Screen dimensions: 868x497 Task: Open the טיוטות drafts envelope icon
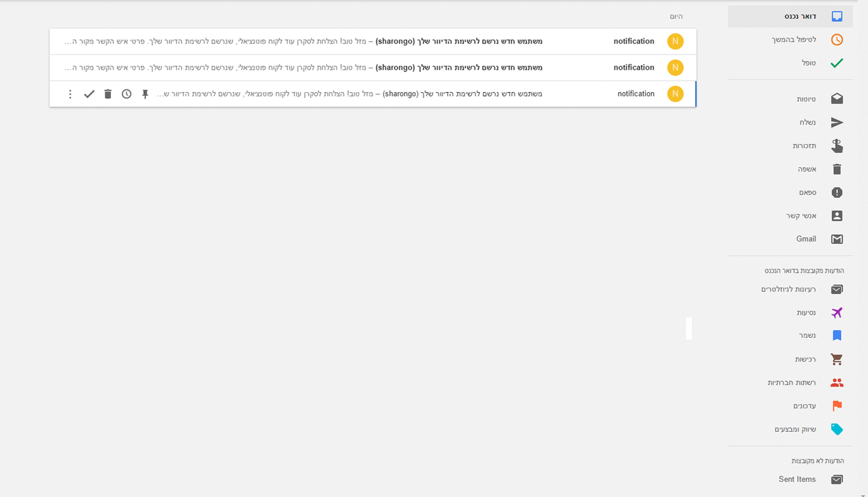point(836,99)
